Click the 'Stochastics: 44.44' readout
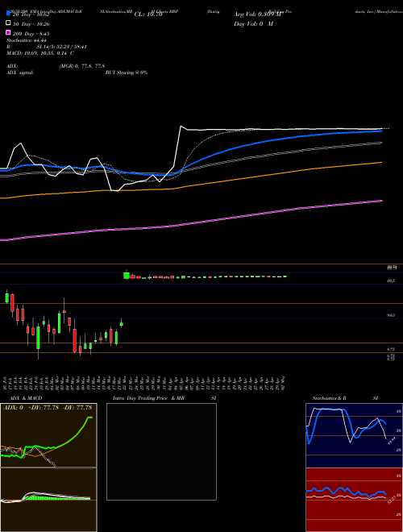The height and width of the screenshot is (532, 403). (26, 40)
